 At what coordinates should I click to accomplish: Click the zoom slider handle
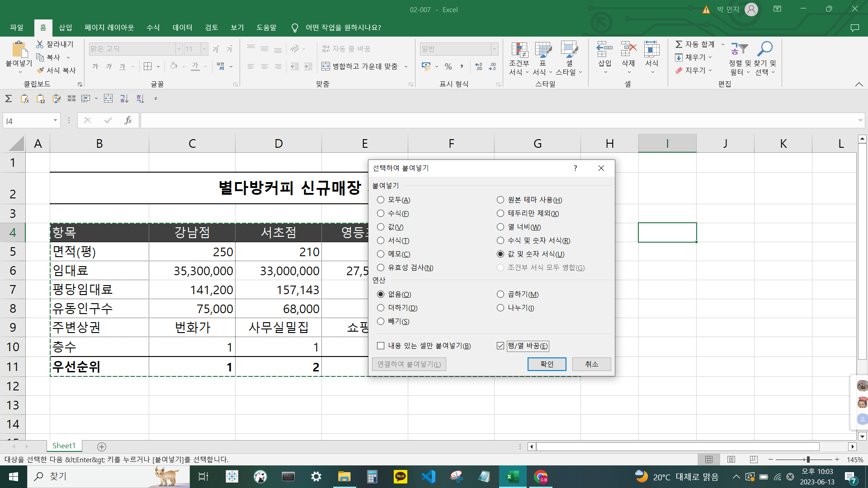[x=808, y=460]
